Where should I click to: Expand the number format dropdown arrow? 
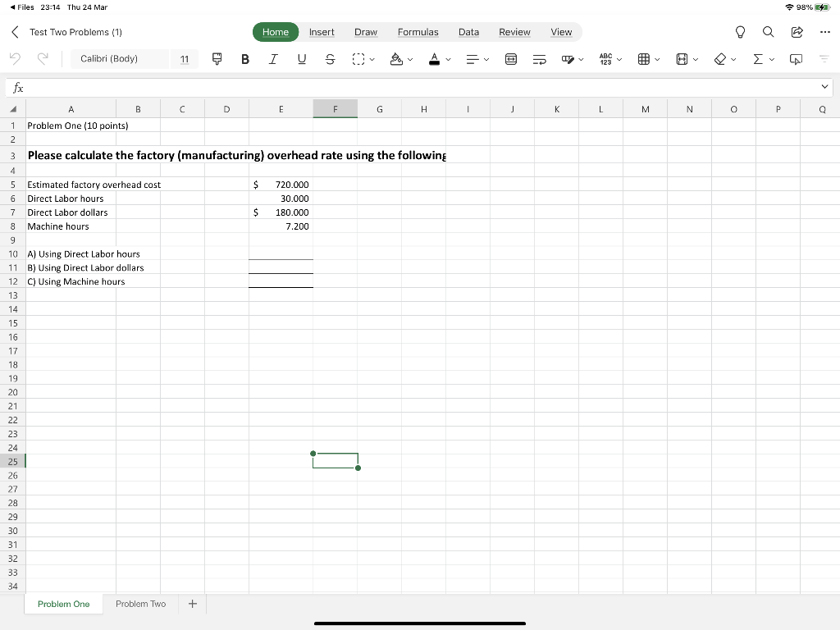(619, 59)
